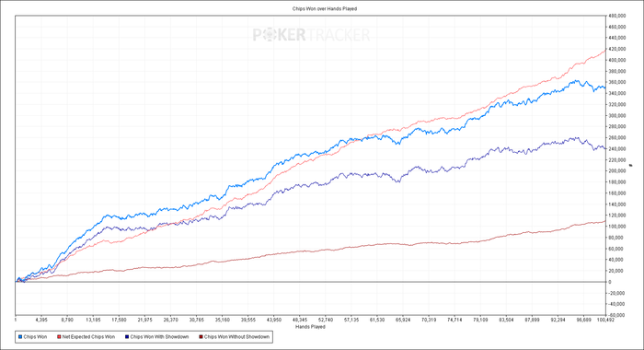The width and height of the screenshot is (644, 350).
Task: Click the x-axis label '74,714'
Action: (454, 320)
